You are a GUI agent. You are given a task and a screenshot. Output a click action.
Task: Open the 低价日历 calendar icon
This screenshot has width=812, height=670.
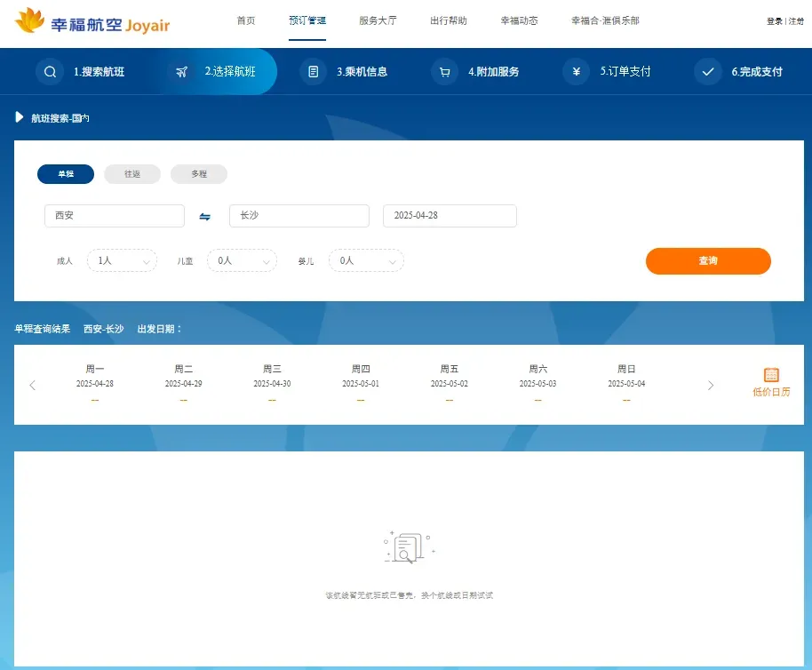[771, 374]
